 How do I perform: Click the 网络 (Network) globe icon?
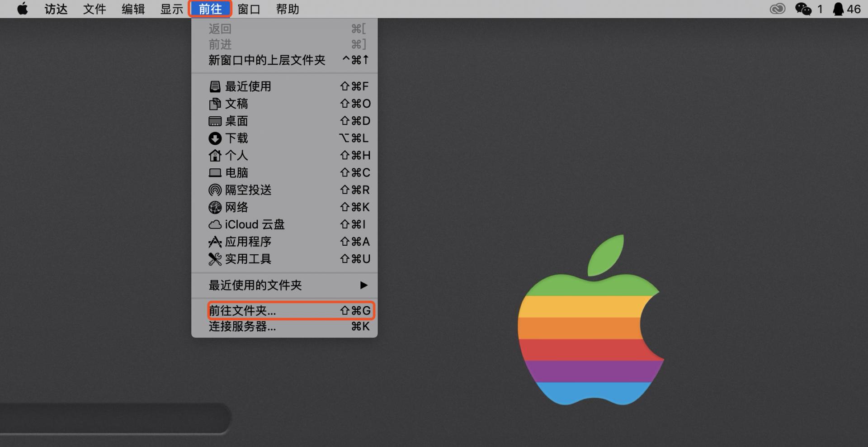coord(215,207)
